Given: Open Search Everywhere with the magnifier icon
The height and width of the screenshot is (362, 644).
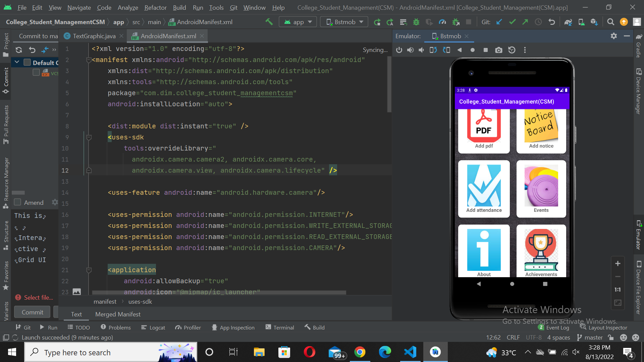Looking at the screenshot, I should pos(610,22).
